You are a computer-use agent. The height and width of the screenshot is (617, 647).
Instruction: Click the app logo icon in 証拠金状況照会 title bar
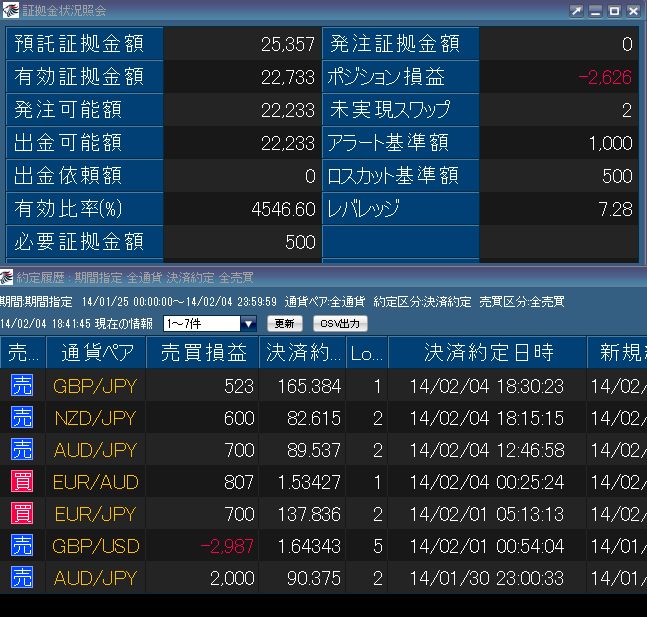pyautogui.click(x=10, y=10)
